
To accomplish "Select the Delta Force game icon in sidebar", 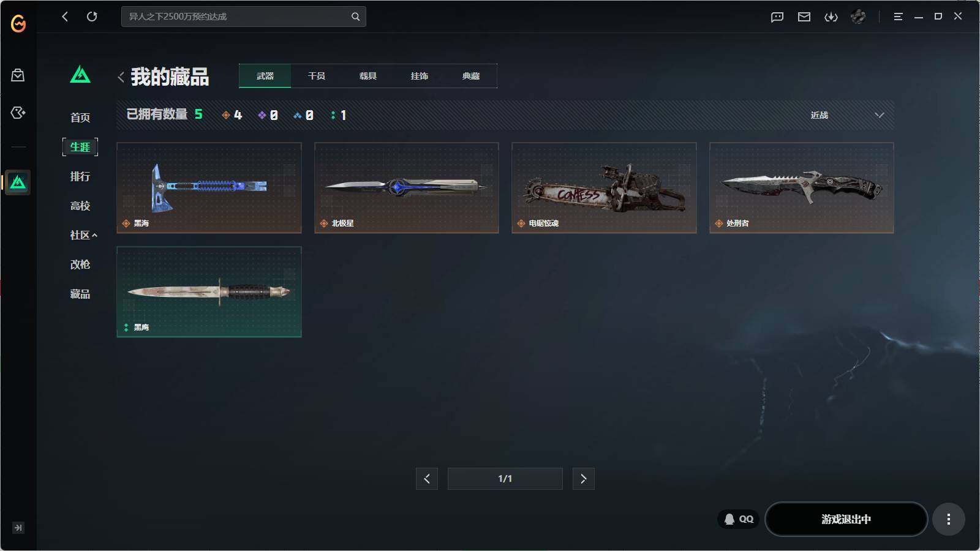I will pyautogui.click(x=18, y=182).
